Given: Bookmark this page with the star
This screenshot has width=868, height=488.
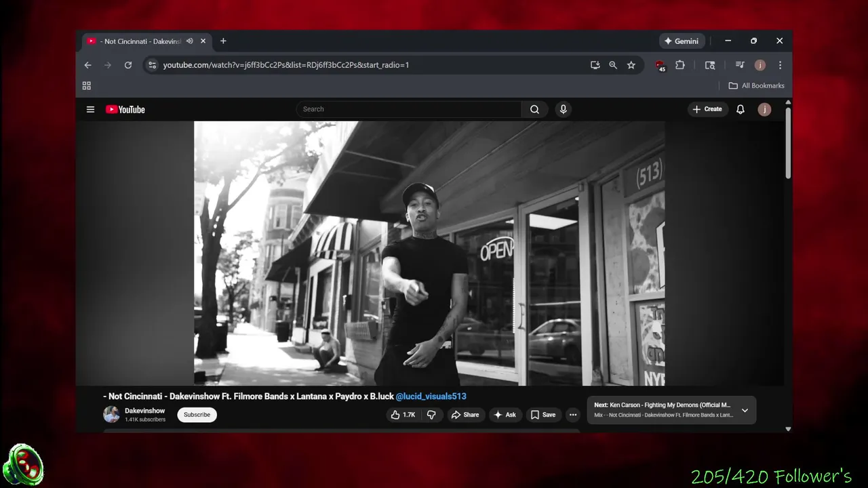Looking at the screenshot, I should click(x=631, y=65).
